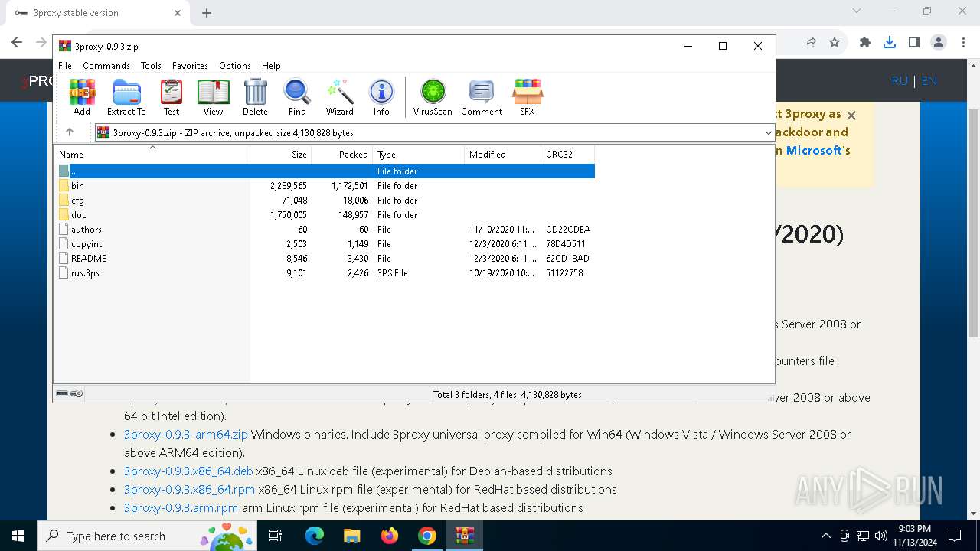Sort list by Name column header

pyautogui.click(x=152, y=154)
